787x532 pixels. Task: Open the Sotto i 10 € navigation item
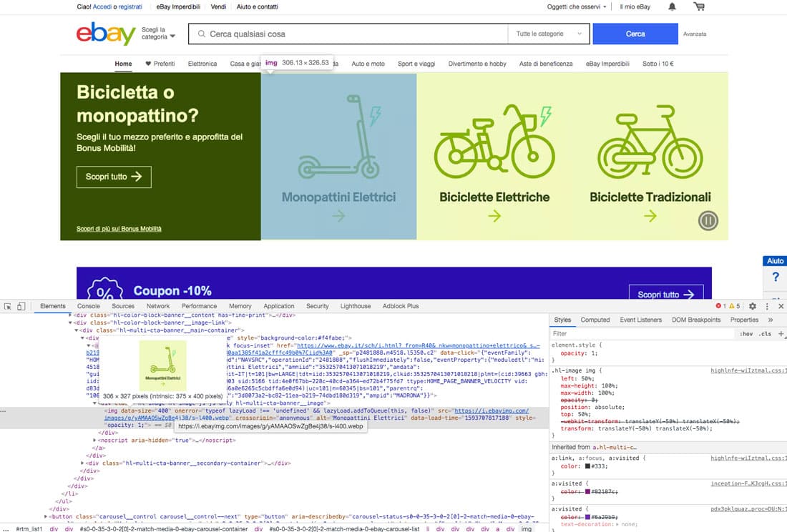(658, 64)
